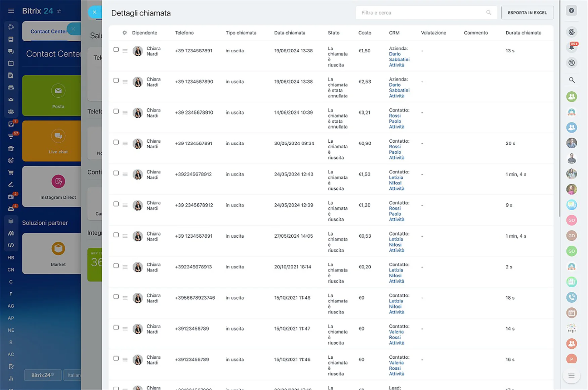Click the search magnifier in right sidebar
The image size is (588, 390).
(571, 80)
